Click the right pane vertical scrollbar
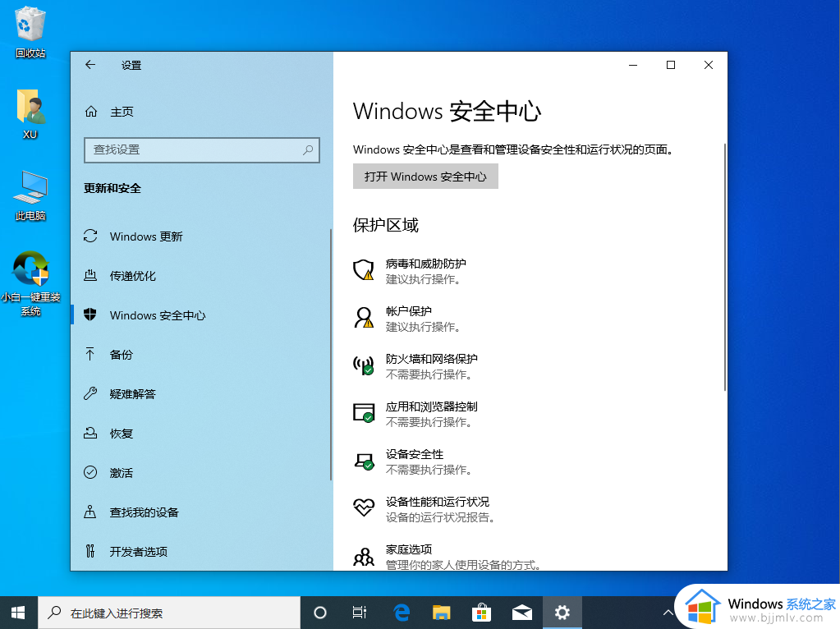This screenshot has width=840, height=629. click(x=724, y=267)
